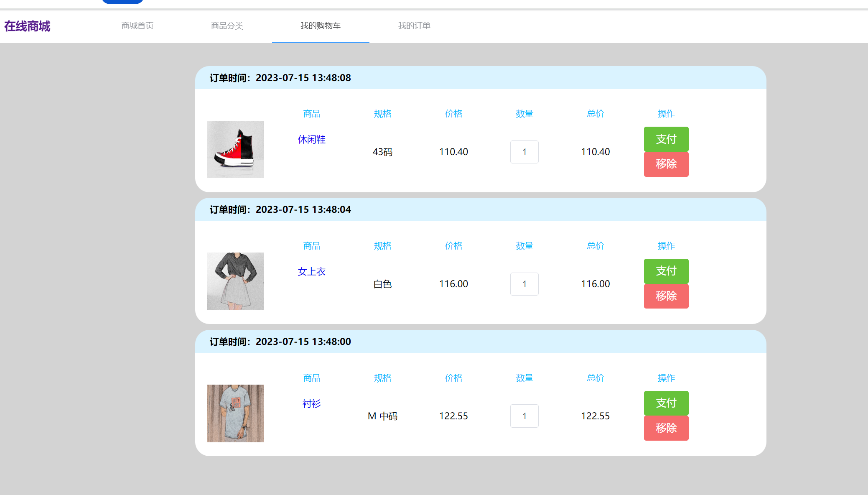
Task: Pay for the 休闲鞋 order
Action: 666,139
